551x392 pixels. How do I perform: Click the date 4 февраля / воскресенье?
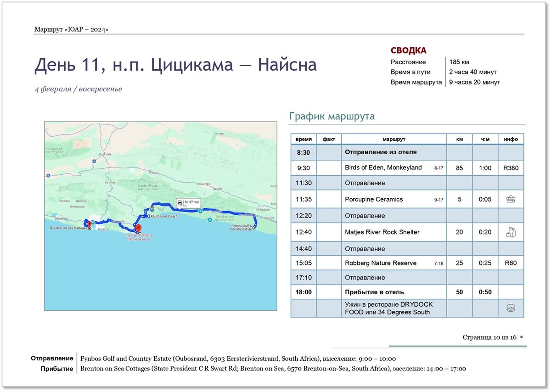pyautogui.click(x=78, y=89)
